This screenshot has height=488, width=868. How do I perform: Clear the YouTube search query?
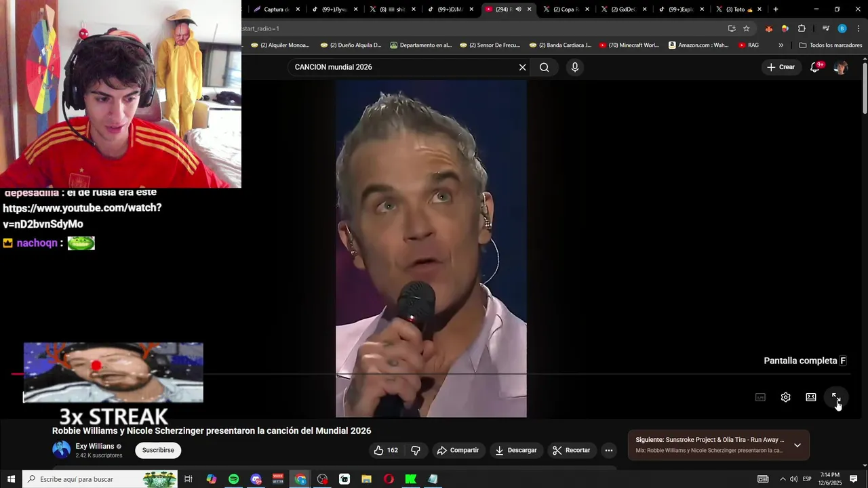[x=522, y=67]
